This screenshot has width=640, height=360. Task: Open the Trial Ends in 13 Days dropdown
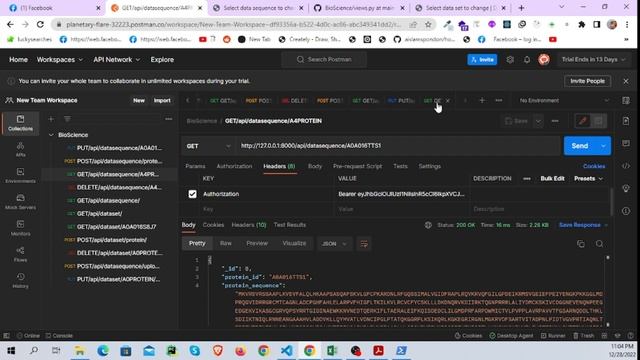(593, 60)
